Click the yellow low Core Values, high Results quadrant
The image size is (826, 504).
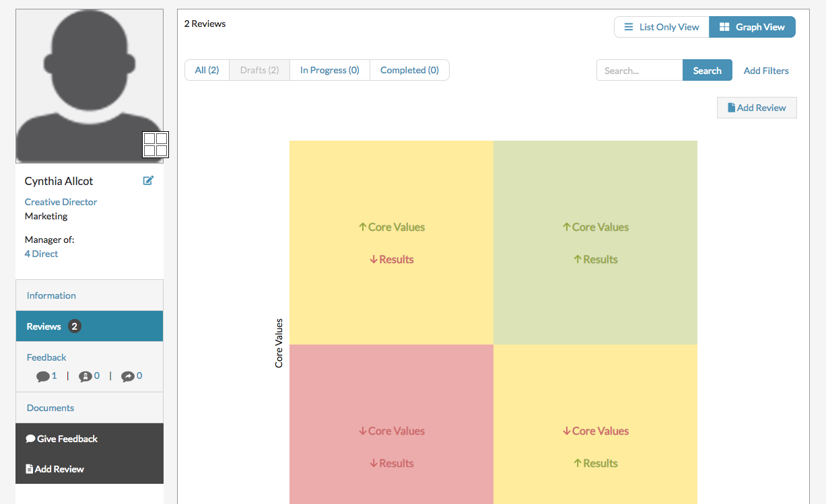point(595,424)
